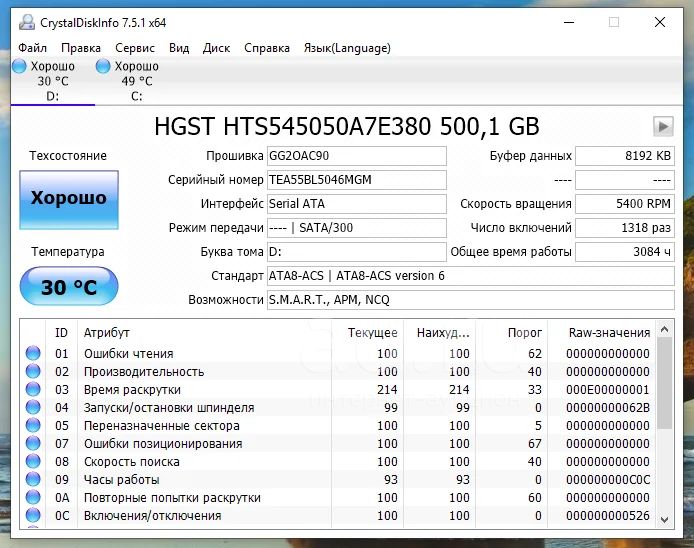Click status icon of Повторные попытки раскрутки row
Screen dimensions: 694x548
[33, 497]
